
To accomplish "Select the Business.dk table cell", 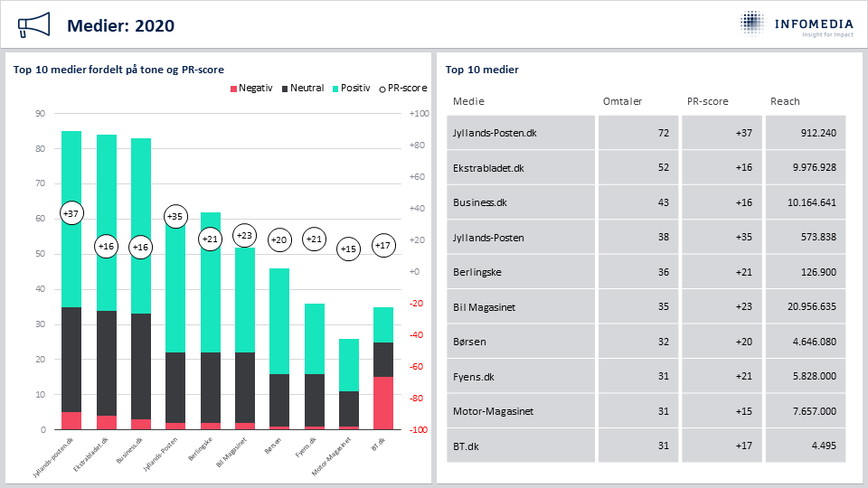I will pyautogui.click(x=521, y=202).
